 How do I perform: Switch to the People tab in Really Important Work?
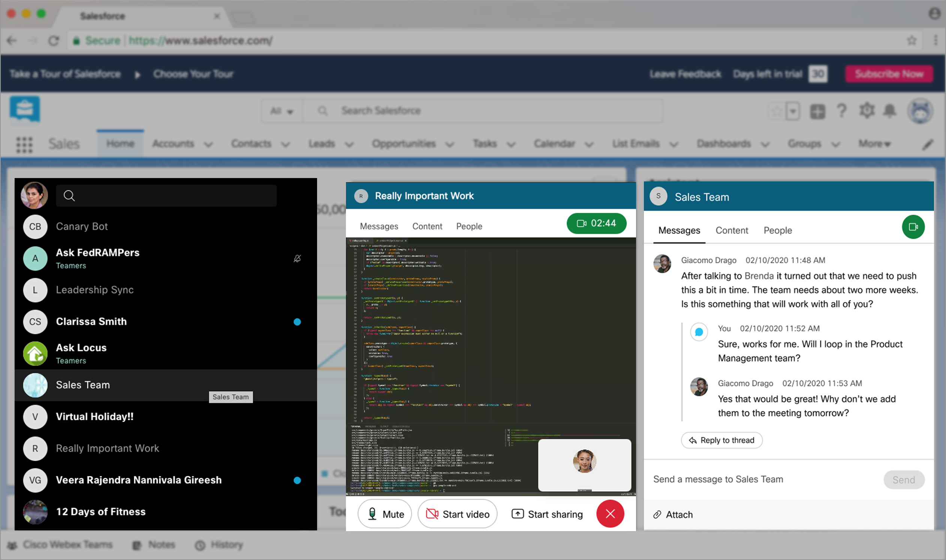tap(469, 225)
